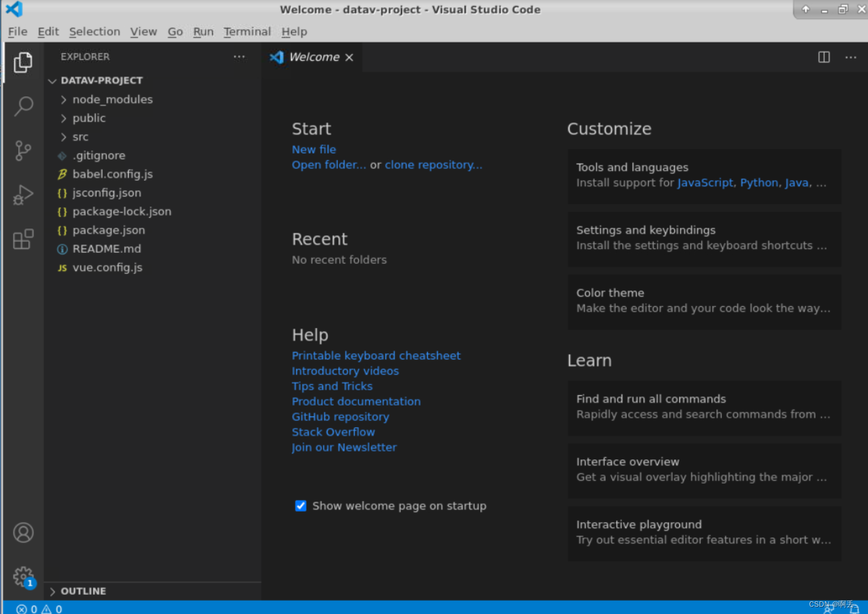Click the package.json braces icon
This screenshot has width=868, height=614.
point(62,230)
